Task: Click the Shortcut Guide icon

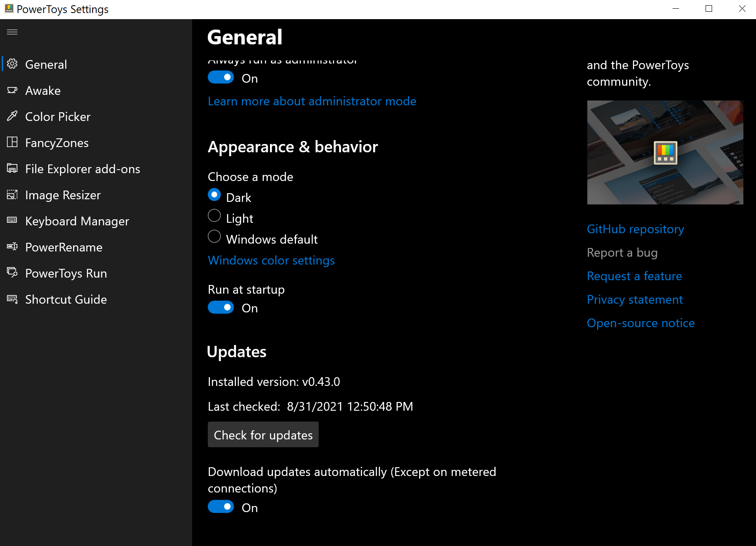Action: (x=12, y=299)
